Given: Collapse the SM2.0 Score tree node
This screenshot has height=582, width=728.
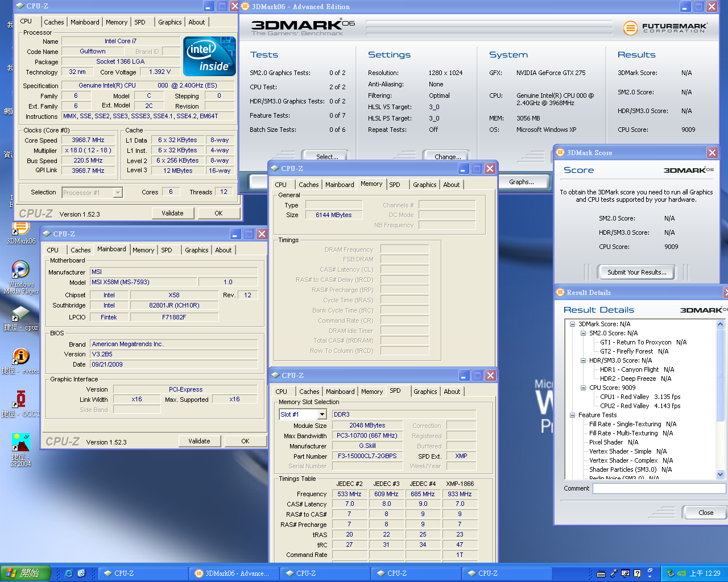Looking at the screenshot, I should (x=583, y=333).
